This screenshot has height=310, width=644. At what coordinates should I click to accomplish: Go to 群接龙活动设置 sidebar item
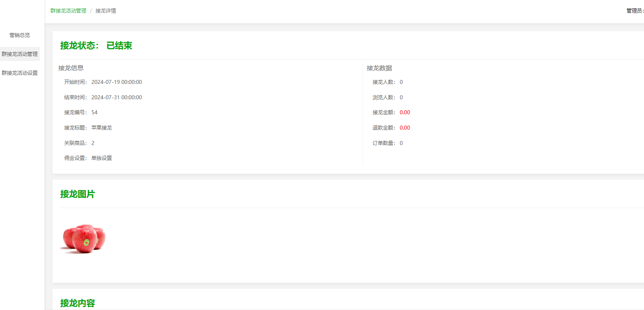point(20,73)
